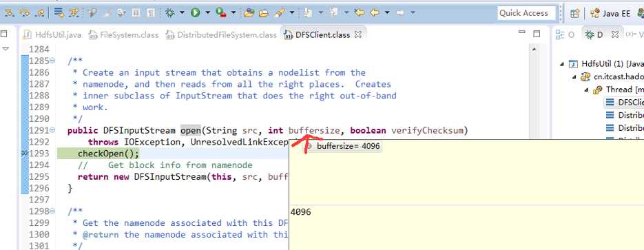Click the restore icon at far left

point(3,34)
